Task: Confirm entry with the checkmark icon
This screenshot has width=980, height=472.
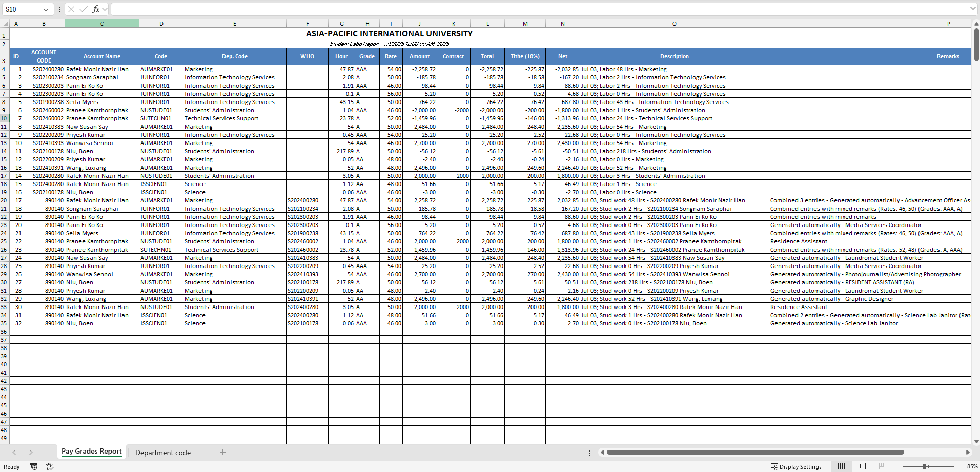Action: point(84,9)
